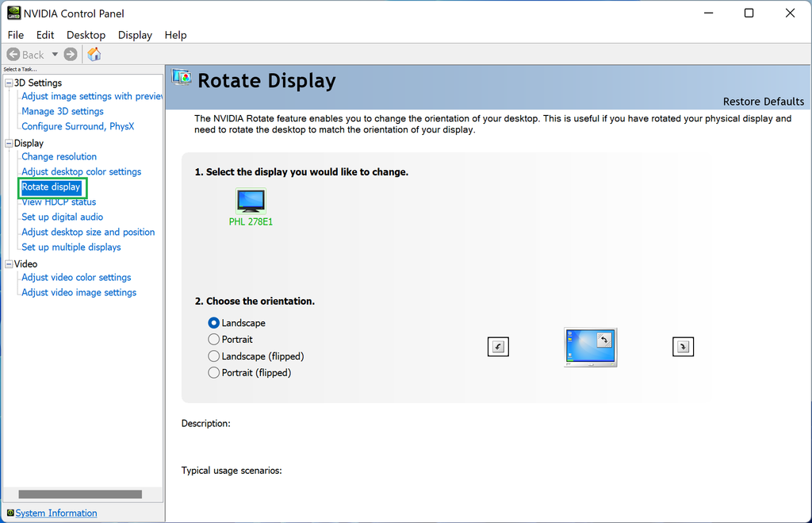This screenshot has height=523, width=812.
Task: Open the Desktop menu
Action: (86, 35)
